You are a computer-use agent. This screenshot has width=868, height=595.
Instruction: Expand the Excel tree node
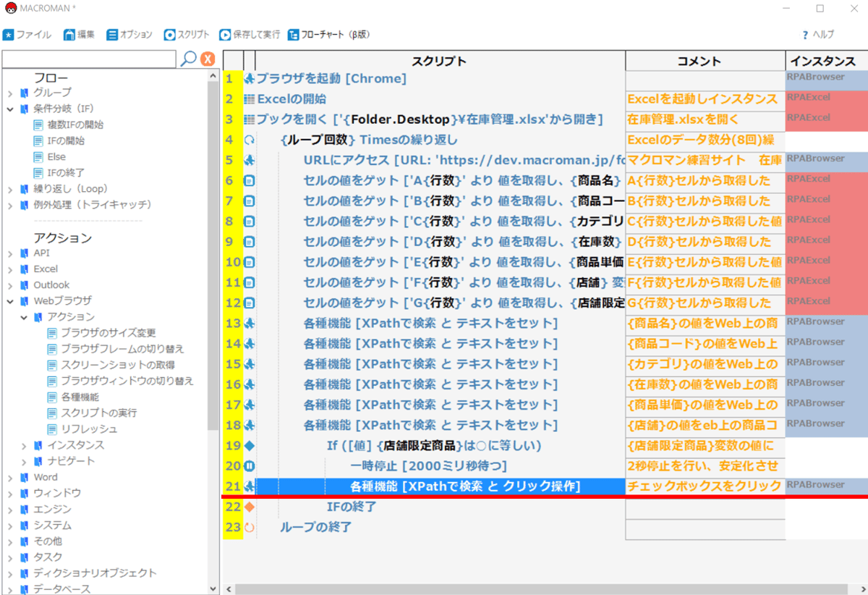coord(11,269)
